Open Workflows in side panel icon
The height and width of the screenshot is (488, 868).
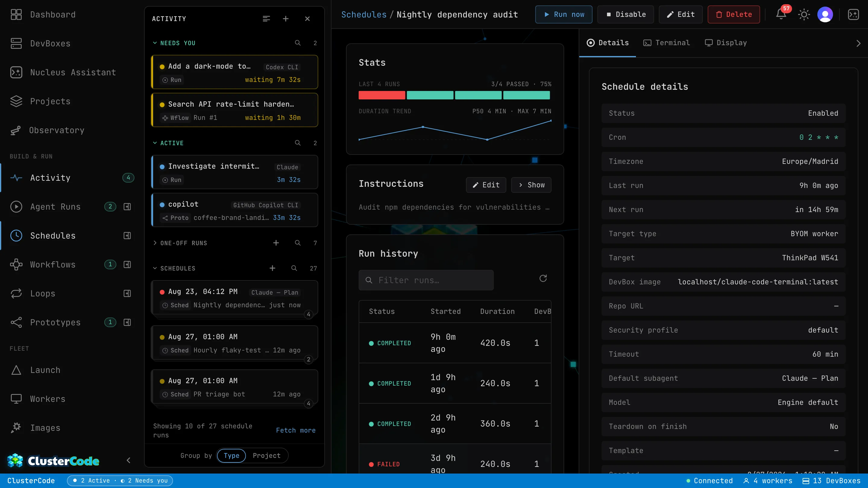pyautogui.click(x=127, y=264)
